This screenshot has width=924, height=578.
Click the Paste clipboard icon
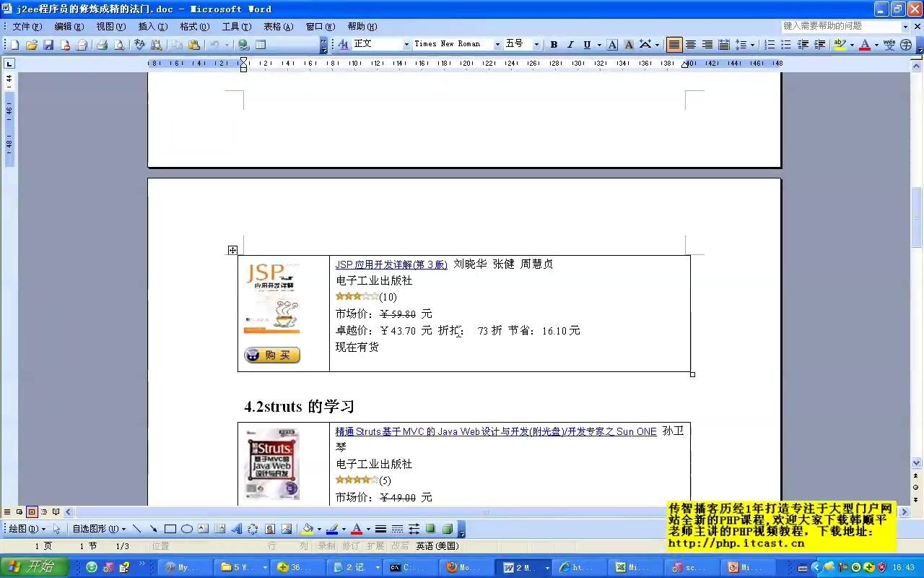(194, 45)
